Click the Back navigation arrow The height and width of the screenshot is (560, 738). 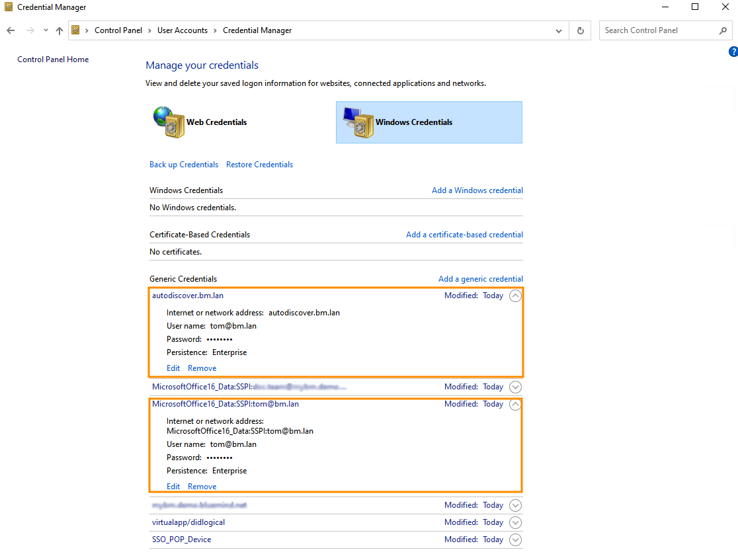click(x=11, y=30)
